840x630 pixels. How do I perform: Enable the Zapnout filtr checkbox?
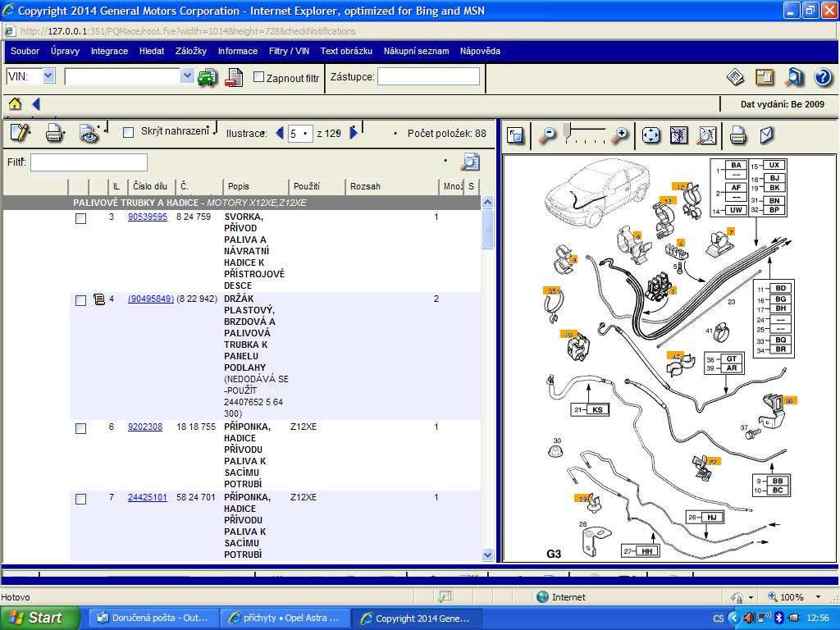click(x=259, y=77)
